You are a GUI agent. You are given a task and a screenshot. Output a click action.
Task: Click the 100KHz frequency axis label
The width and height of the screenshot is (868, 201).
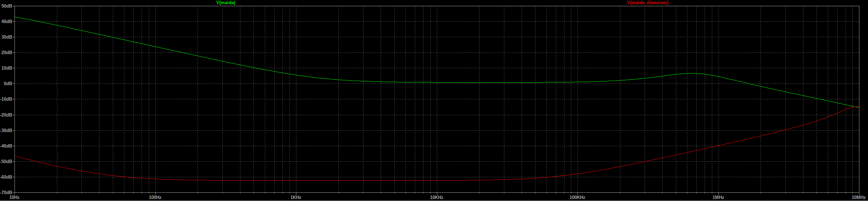point(578,198)
